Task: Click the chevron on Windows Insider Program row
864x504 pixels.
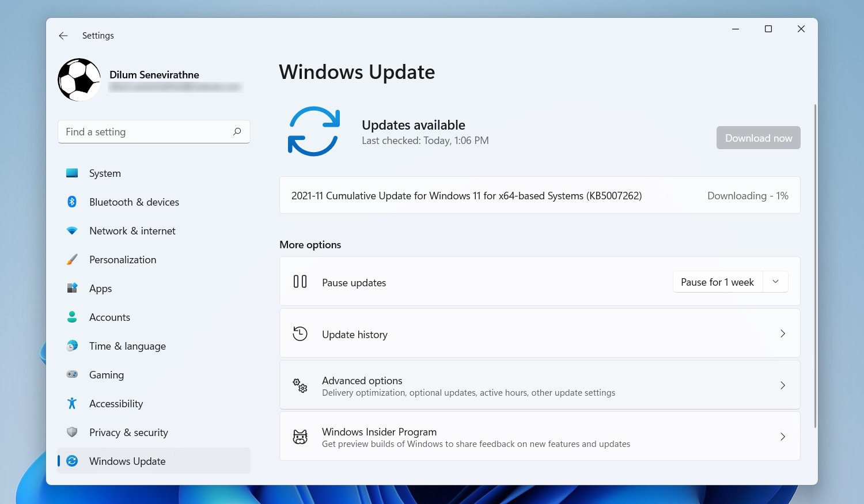Action: 783,437
